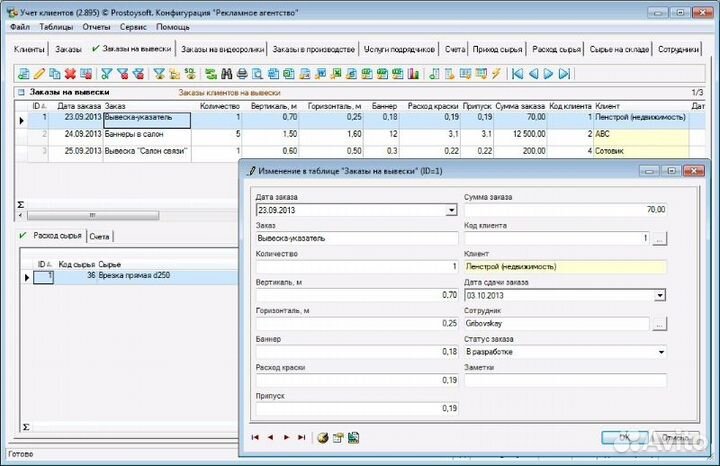Switch to the Счета subtable tab
Viewport: 720px width, 466px height.
point(99,236)
